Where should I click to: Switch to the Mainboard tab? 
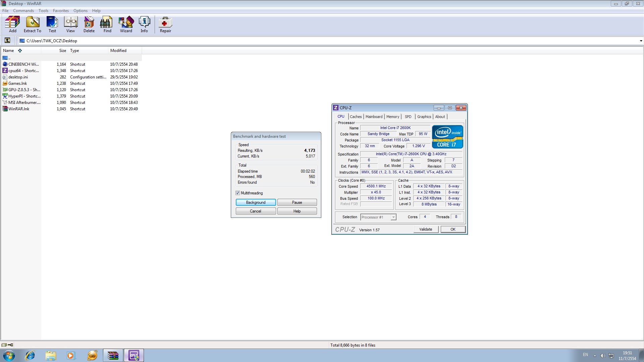click(374, 117)
